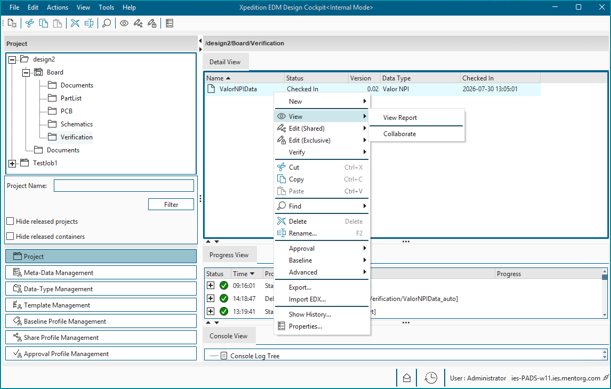Viewport: 611px width, 389px height.
Task: Click the Properties toolbar icon
Action: (169, 23)
